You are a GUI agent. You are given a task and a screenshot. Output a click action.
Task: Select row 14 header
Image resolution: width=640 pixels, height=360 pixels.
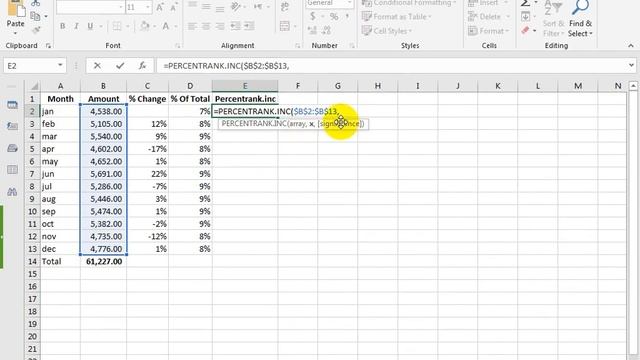point(32,261)
